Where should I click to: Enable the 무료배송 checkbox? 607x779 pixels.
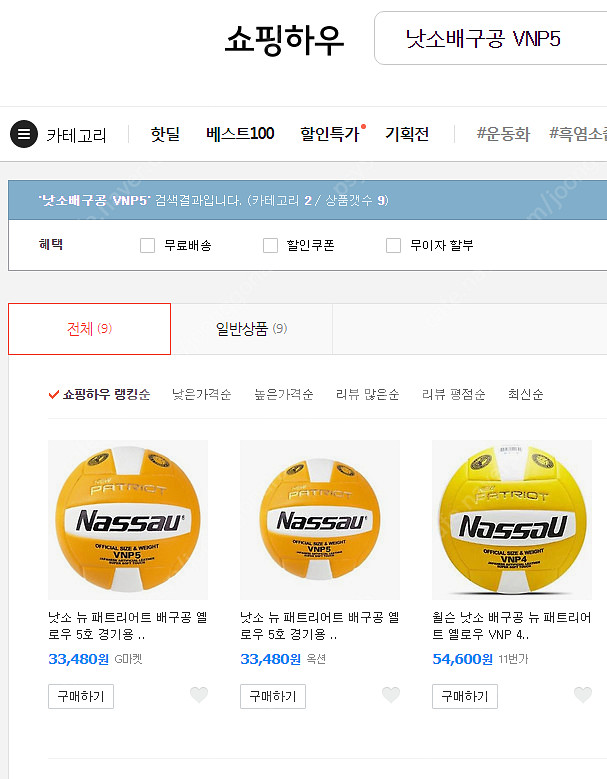coord(148,245)
